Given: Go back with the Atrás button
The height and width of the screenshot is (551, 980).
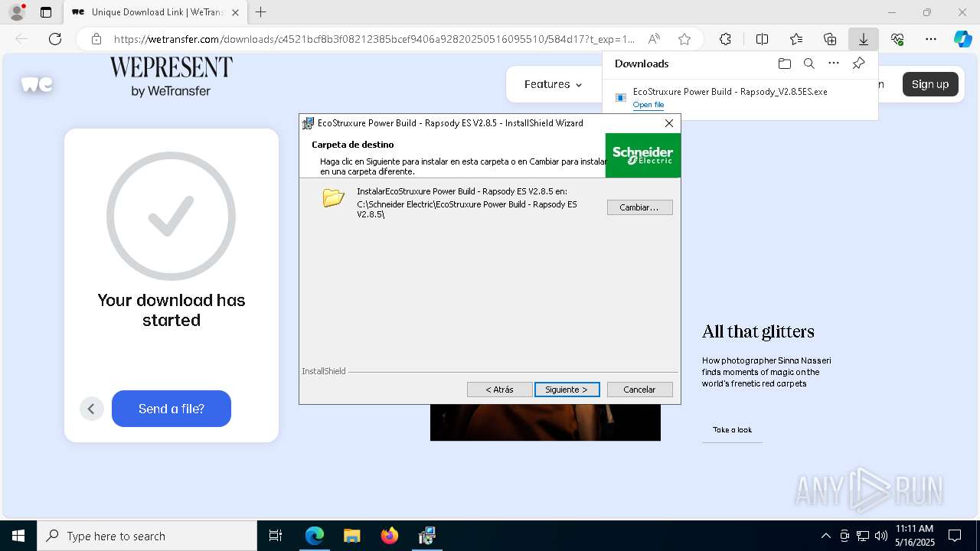Looking at the screenshot, I should tap(500, 390).
